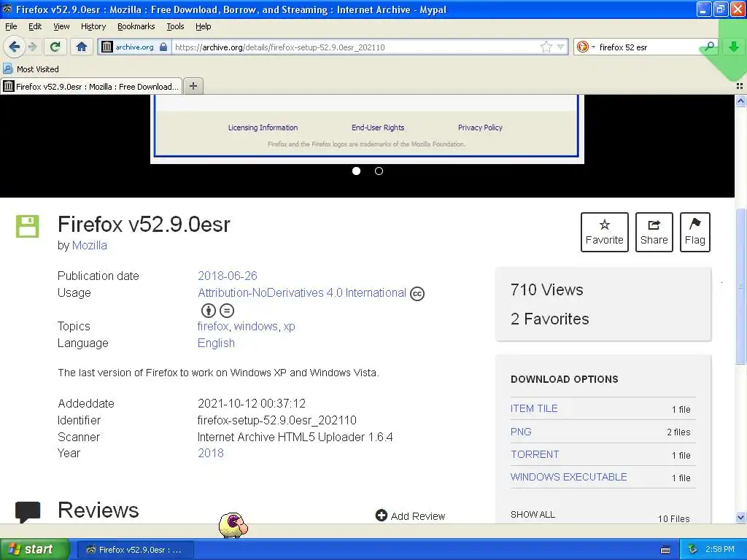This screenshot has width=747, height=560.
Task: Click the 710 Views statistic
Action: pos(546,289)
